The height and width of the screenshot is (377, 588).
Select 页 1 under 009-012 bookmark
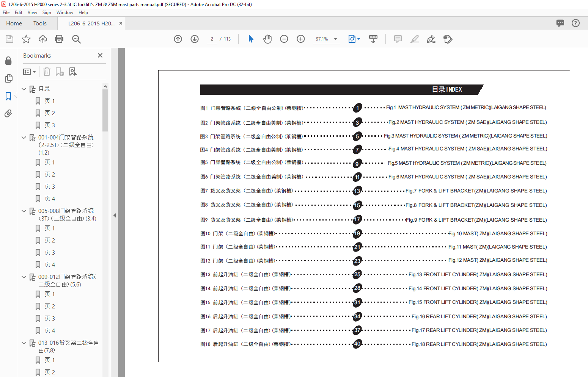pyautogui.click(x=50, y=294)
